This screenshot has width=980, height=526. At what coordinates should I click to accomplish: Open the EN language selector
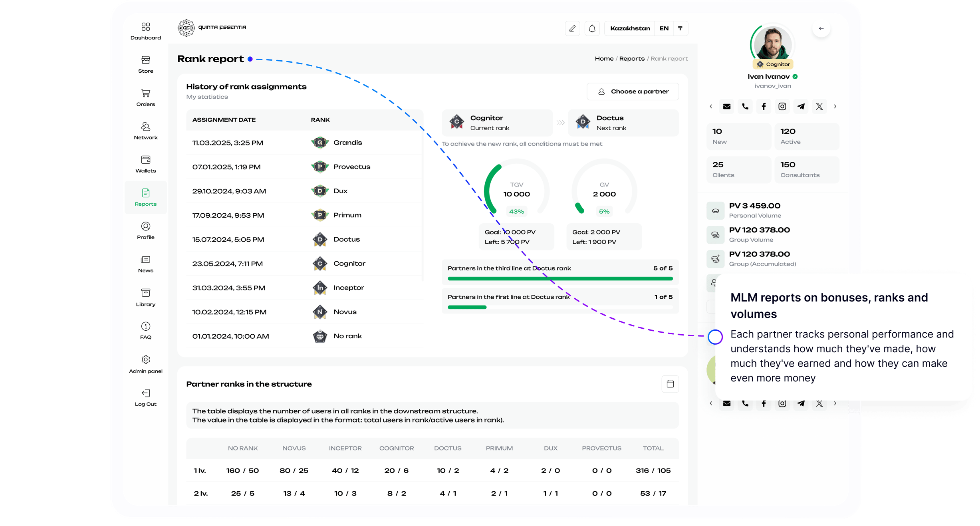pos(664,28)
